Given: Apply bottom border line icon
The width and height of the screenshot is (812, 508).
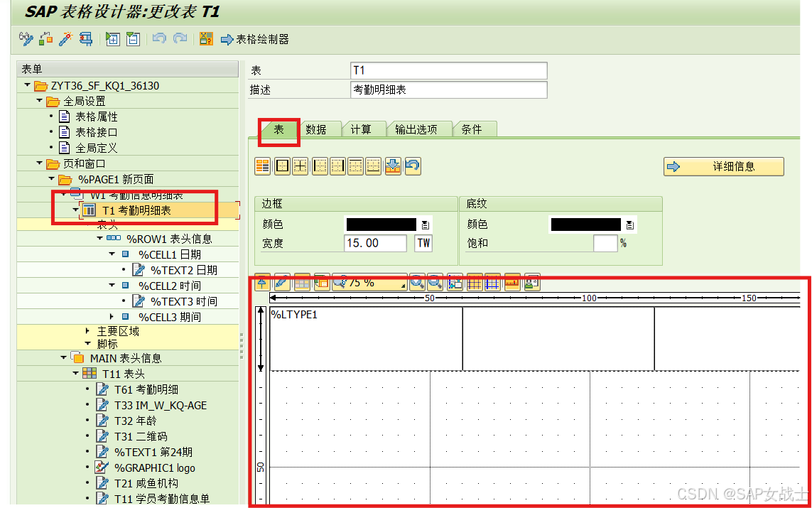Looking at the screenshot, I should pos(374,166).
